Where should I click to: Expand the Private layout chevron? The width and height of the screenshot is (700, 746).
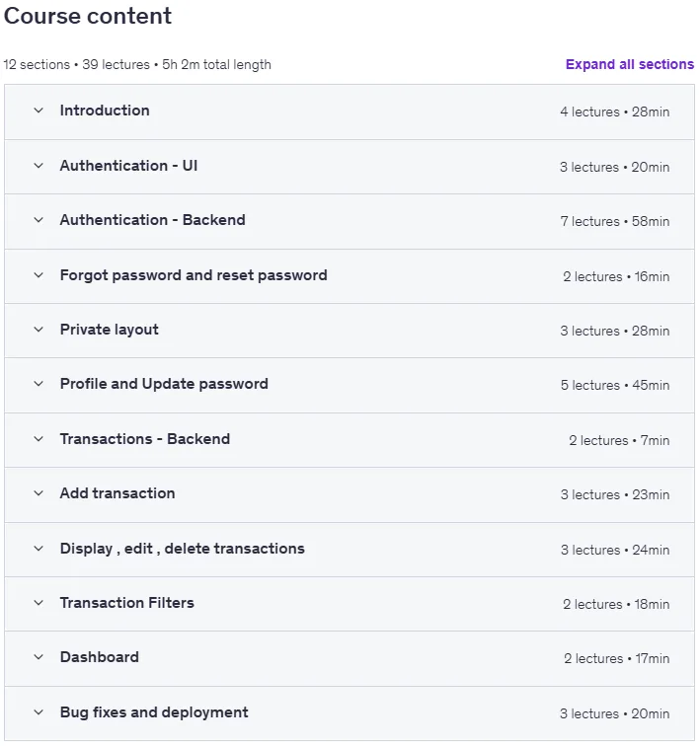point(39,330)
